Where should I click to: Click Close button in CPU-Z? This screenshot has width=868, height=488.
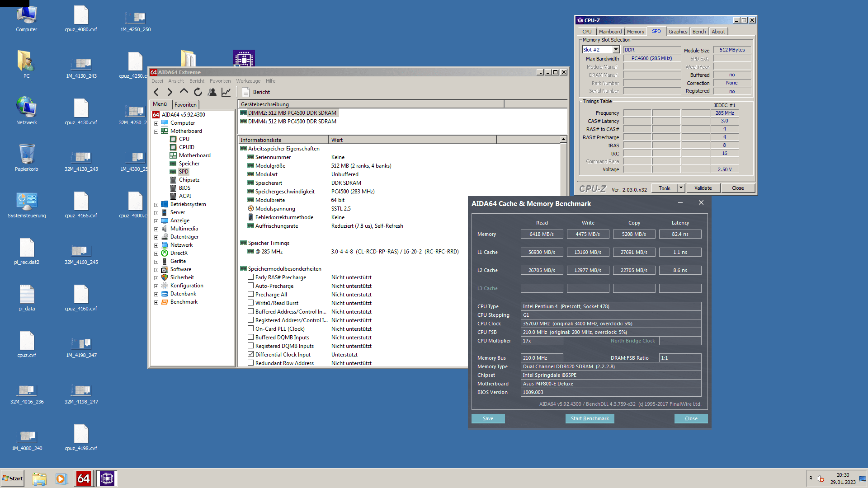click(738, 188)
